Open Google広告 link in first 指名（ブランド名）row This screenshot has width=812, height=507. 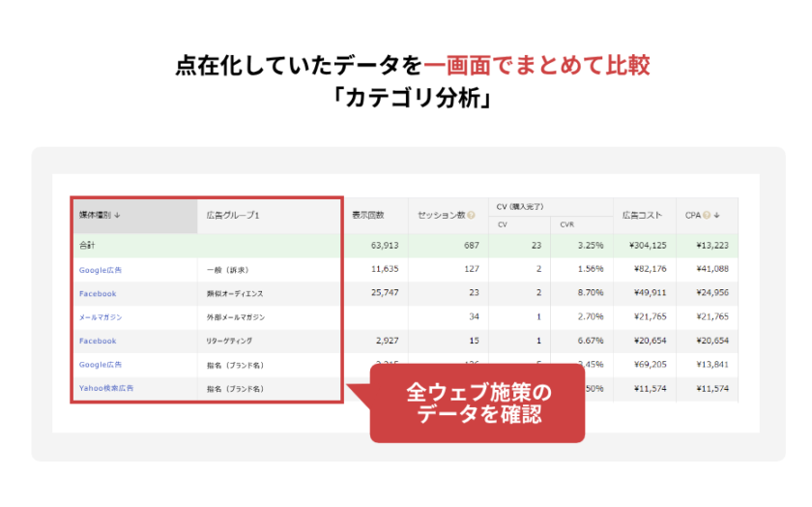pyautogui.click(x=101, y=365)
